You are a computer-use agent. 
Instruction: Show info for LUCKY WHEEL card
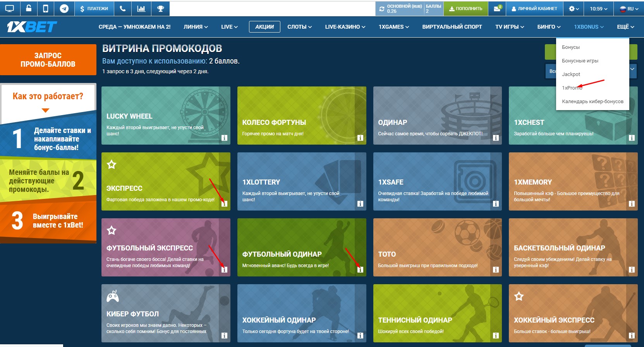tap(224, 138)
